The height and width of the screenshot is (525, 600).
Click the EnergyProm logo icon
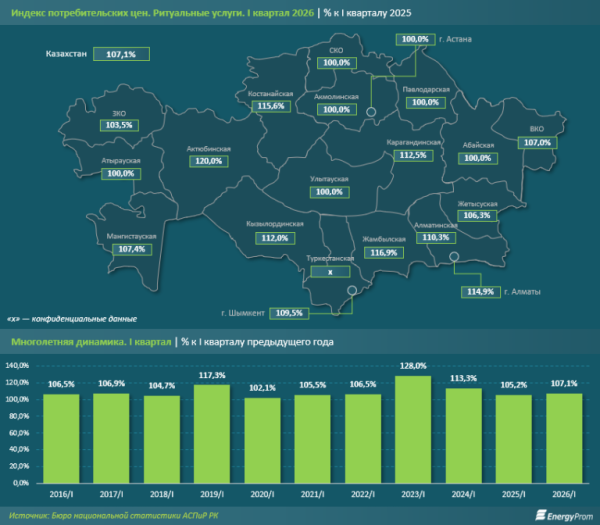[x=540, y=515]
